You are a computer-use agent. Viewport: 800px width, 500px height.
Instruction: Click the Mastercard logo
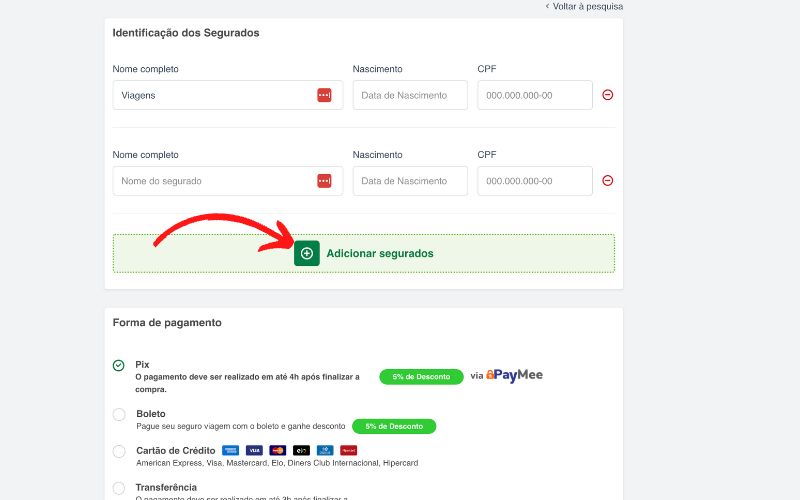pyautogui.click(x=278, y=451)
